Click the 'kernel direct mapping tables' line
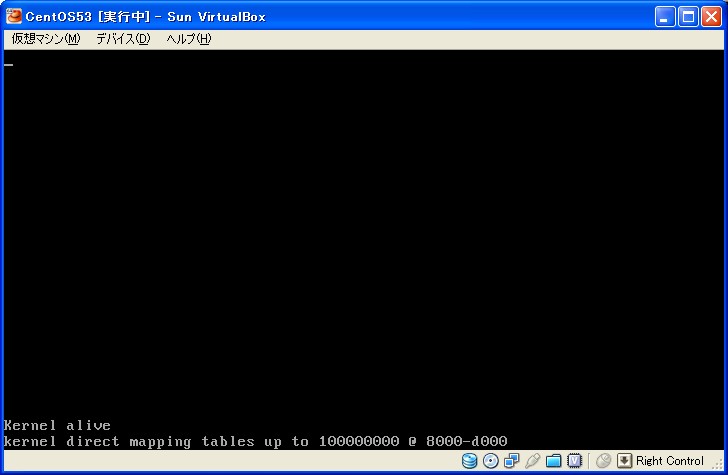Screen dimensions: 728x475 255,441
